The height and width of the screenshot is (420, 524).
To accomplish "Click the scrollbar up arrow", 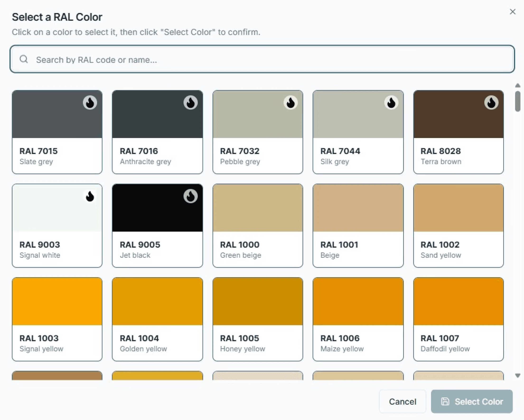I will pyautogui.click(x=518, y=86).
